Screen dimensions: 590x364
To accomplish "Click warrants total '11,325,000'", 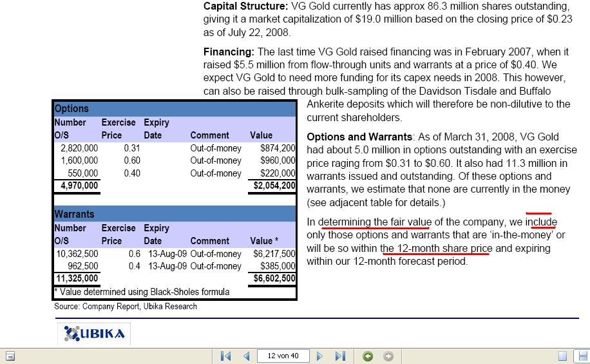I will (77, 278).
